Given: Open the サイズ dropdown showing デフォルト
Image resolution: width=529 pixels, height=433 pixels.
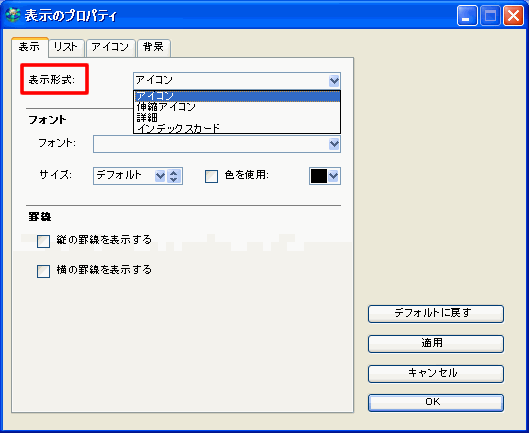Looking at the screenshot, I should point(160,176).
